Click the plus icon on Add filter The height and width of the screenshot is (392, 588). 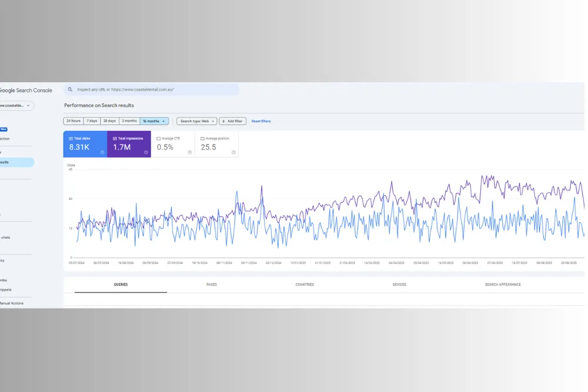point(223,121)
